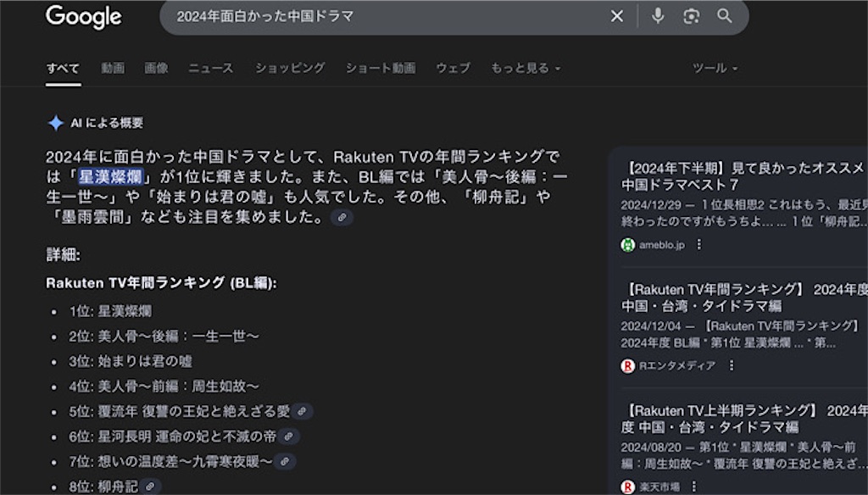The height and width of the screenshot is (495, 868).
Task: Click the AI overview sparkle icon
Action: pos(56,123)
